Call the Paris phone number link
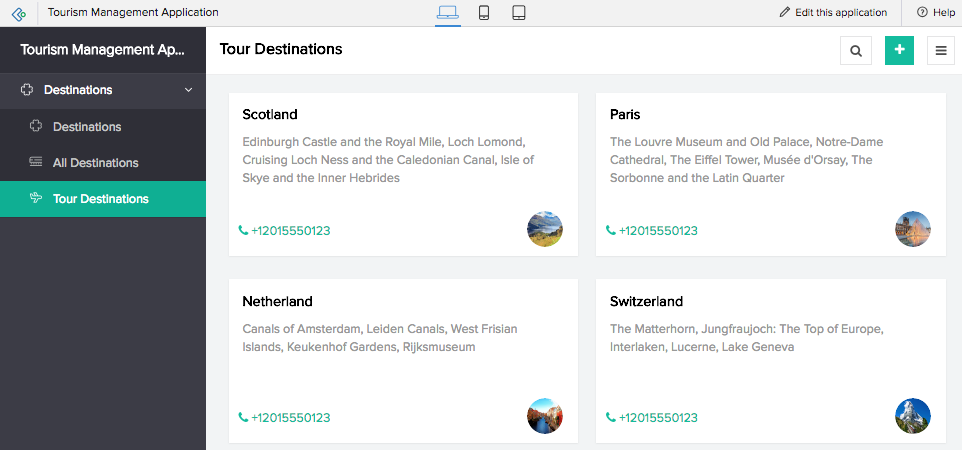The height and width of the screenshot is (450, 962). tap(658, 231)
